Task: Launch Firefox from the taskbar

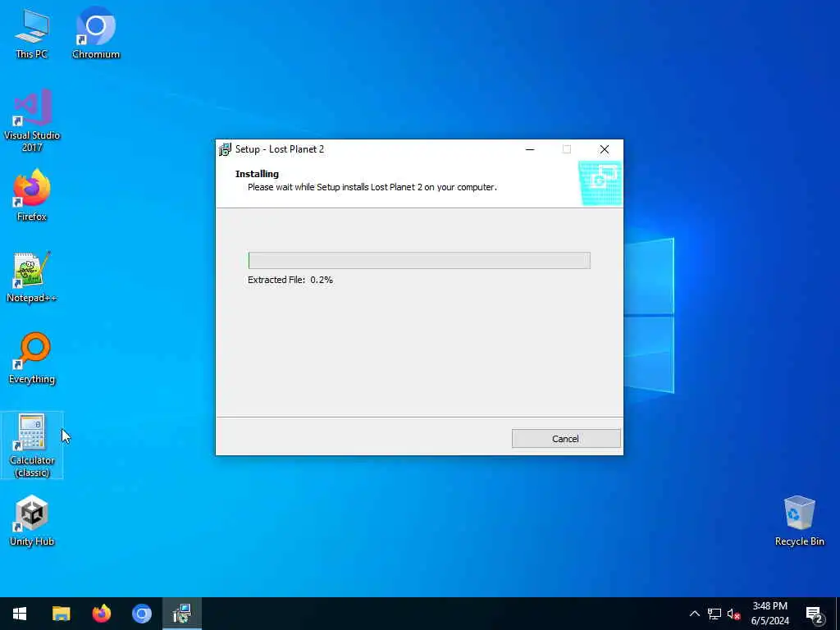Action: click(101, 614)
